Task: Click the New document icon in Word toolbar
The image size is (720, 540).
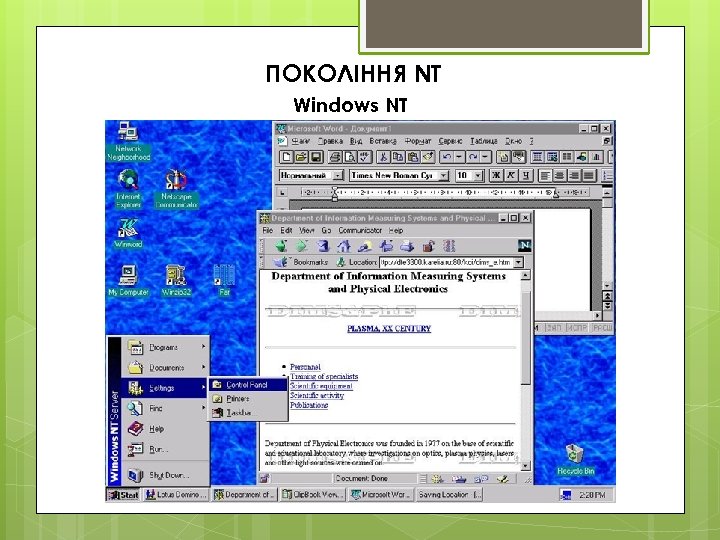Action: (287, 157)
